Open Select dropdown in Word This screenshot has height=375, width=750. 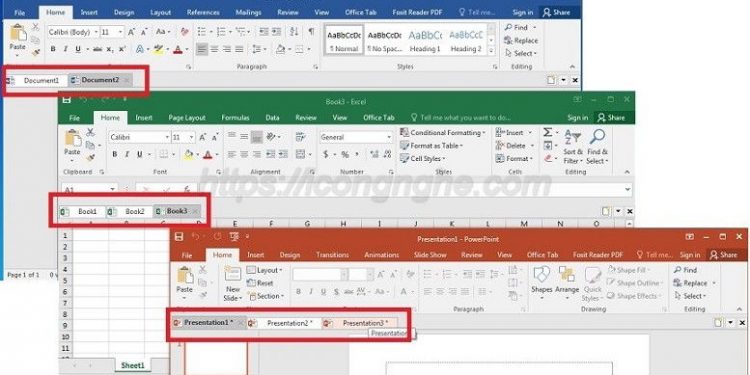[x=521, y=53]
